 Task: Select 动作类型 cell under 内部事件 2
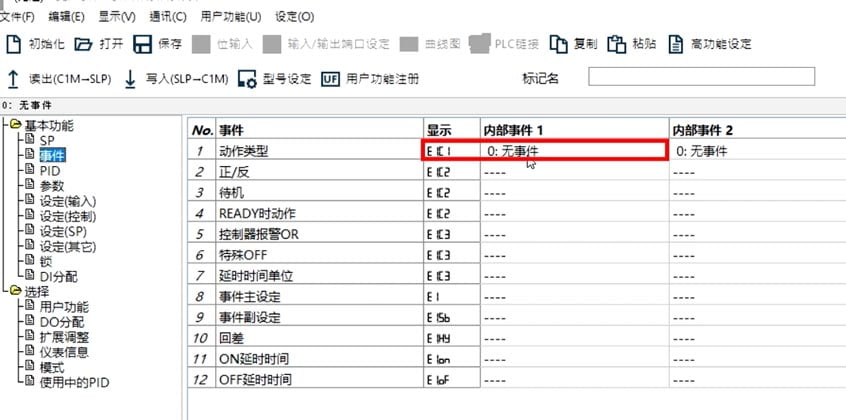click(x=756, y=151)
